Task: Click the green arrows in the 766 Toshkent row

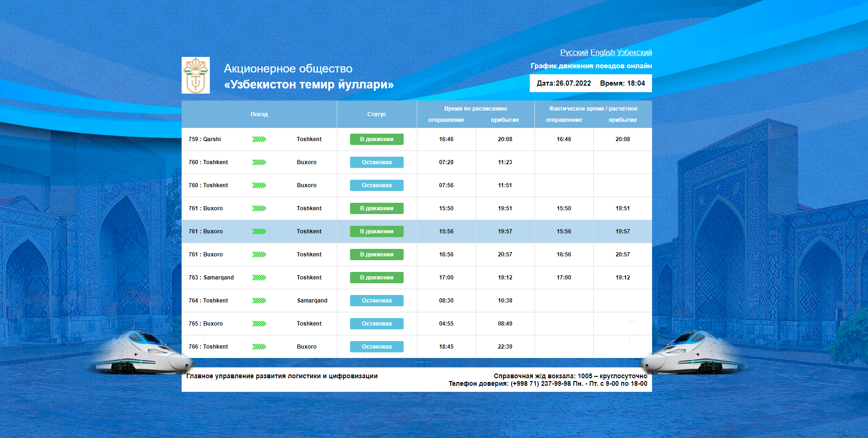Action: pyautogui.click(x=259, y=347)
